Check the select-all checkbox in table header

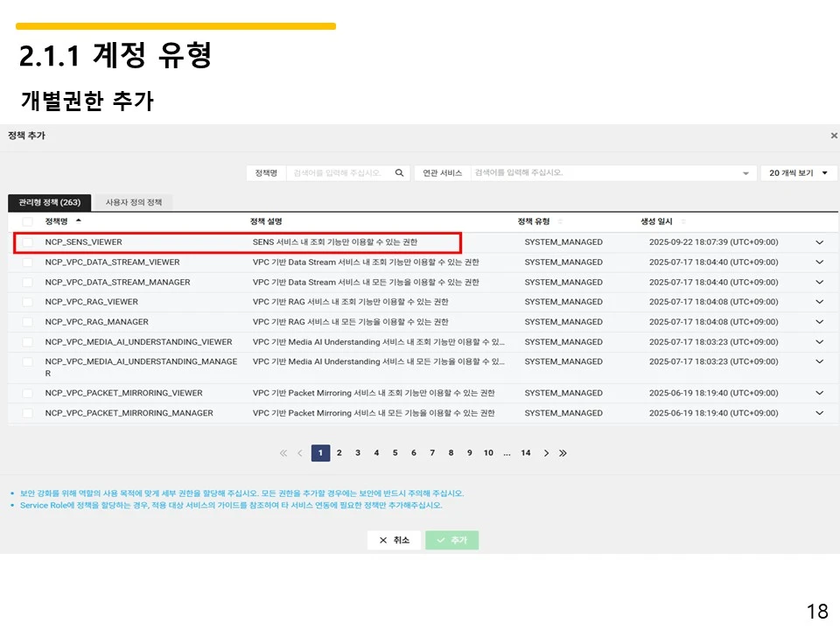point(27,221)
